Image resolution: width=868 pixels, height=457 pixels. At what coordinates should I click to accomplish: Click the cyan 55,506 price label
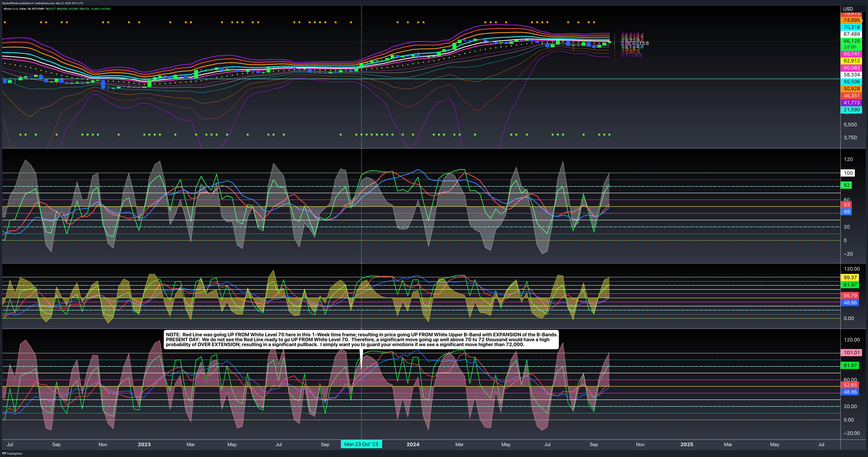coord(852,82)
